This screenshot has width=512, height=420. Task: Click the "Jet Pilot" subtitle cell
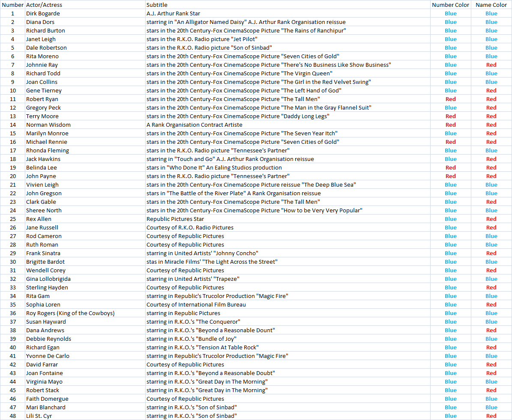(287, 39)
